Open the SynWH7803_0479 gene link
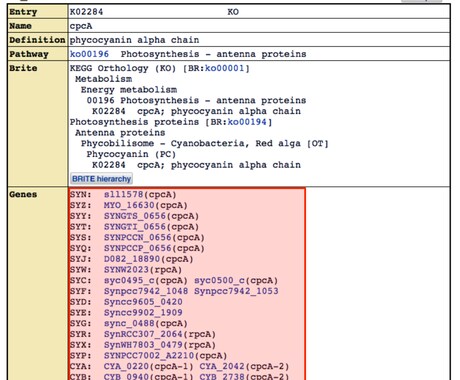460x380 pixels. [x=143, y=345]
